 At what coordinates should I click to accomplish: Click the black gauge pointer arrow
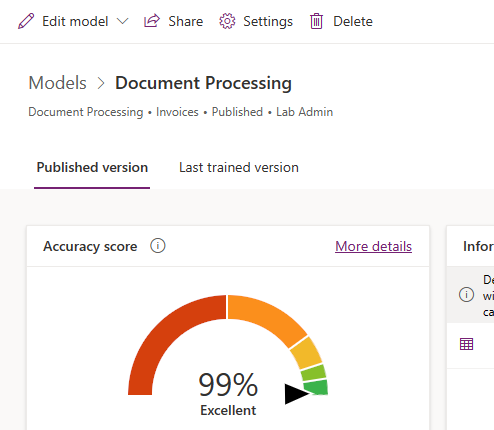[x=297, y=394]
